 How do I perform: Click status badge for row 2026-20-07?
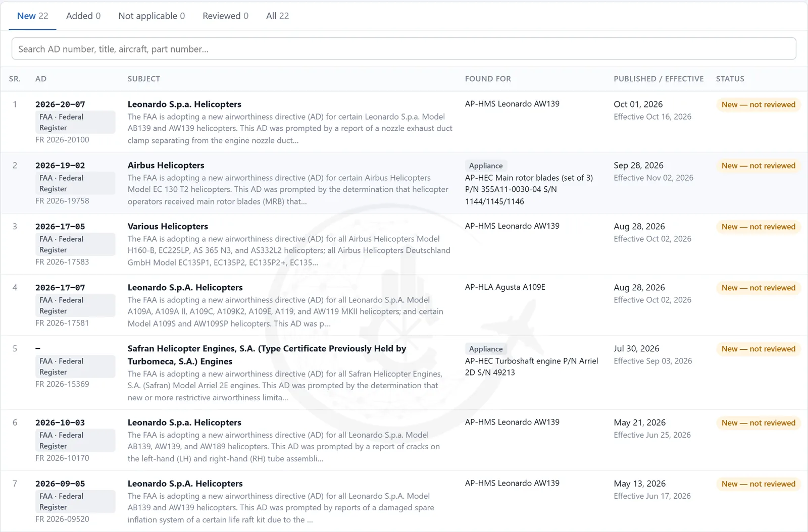coord(758,104)
